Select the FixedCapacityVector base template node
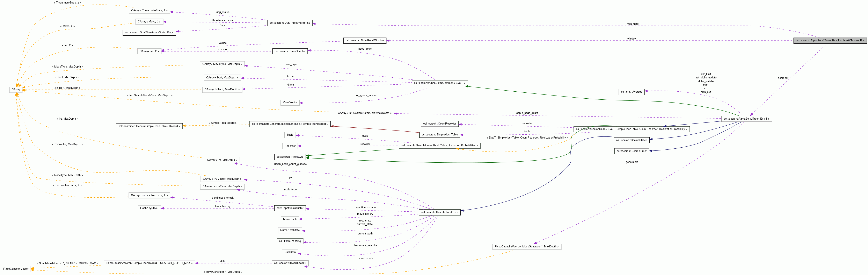This screenshot has width=868, height=275. coord(16,269)
